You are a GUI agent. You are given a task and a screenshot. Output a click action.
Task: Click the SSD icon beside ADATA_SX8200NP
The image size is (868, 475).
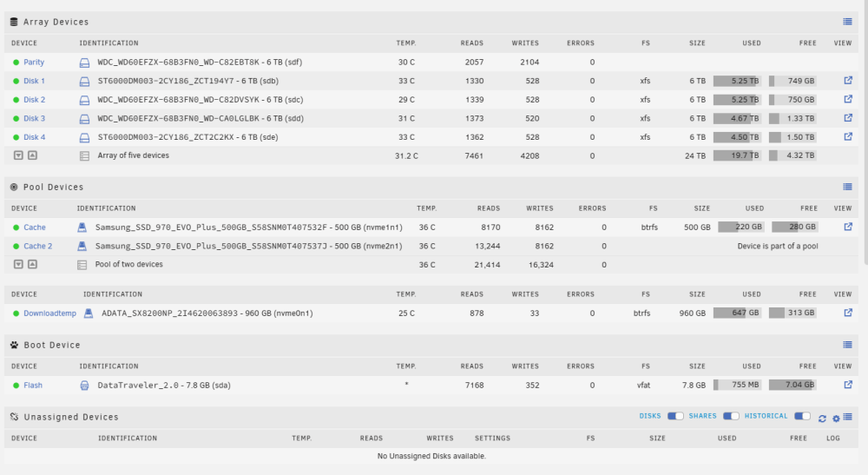[88, 313]
